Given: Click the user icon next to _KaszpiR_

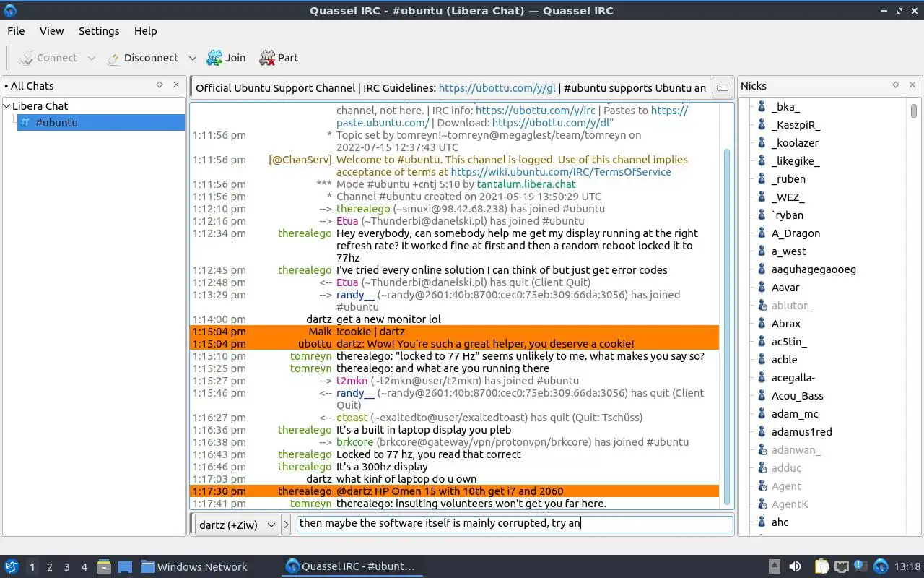Looking at the screenshot, I should click(x=761, y=125).
